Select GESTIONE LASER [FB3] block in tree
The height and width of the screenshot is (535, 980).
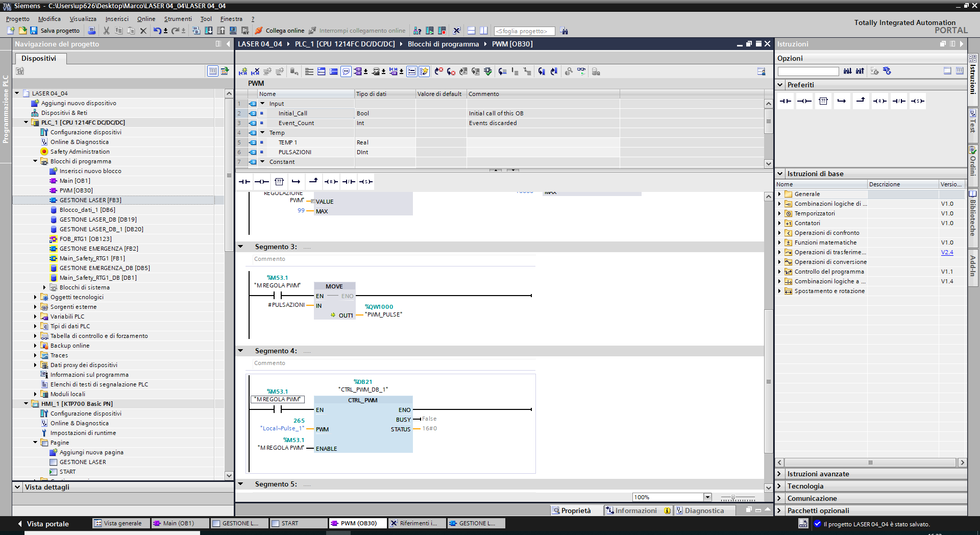pyautogui.click(x=90, y=200)
